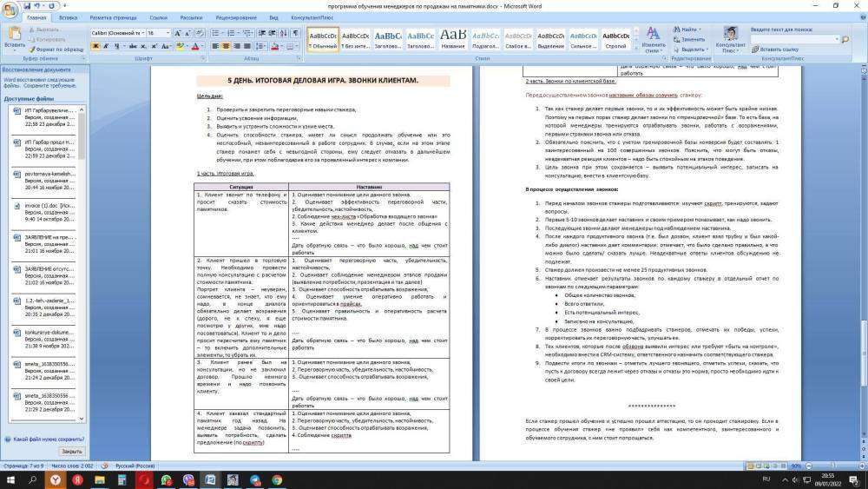Click the Заменить replace command
The height and width of the screenshot is (489, 868).
[x=690, y=39]
